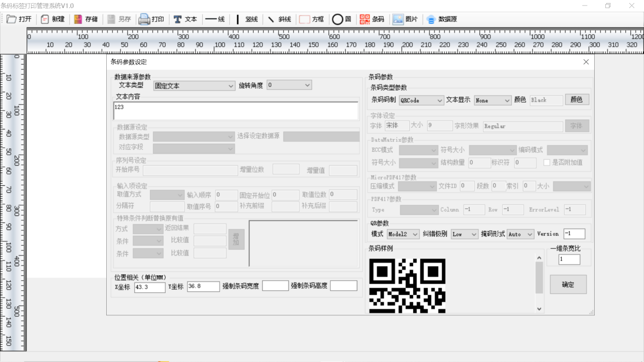Expand the 纠错级别 dropdown set to Low
This screenshot has height=362, width=644.
tap(465, 234)
